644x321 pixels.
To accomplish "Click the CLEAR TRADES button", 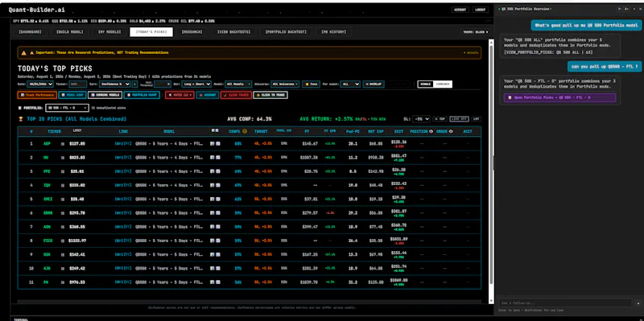I will tap(236, 95).
